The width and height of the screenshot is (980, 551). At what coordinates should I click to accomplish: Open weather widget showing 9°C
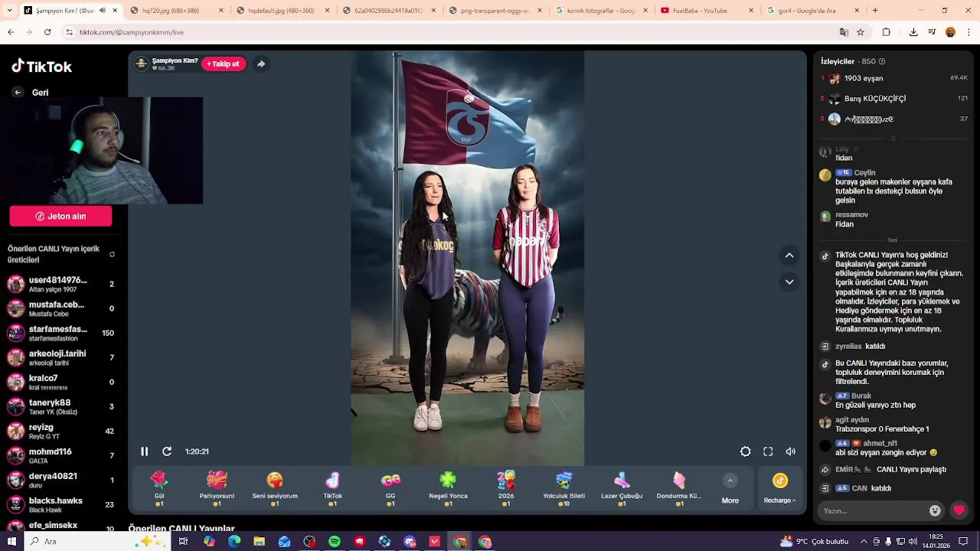click(814, 541)
